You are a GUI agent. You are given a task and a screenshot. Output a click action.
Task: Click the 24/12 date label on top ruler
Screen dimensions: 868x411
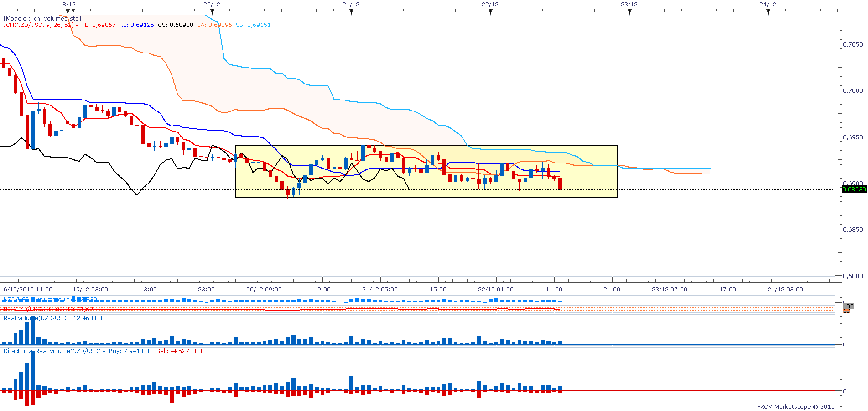point(768,4)
